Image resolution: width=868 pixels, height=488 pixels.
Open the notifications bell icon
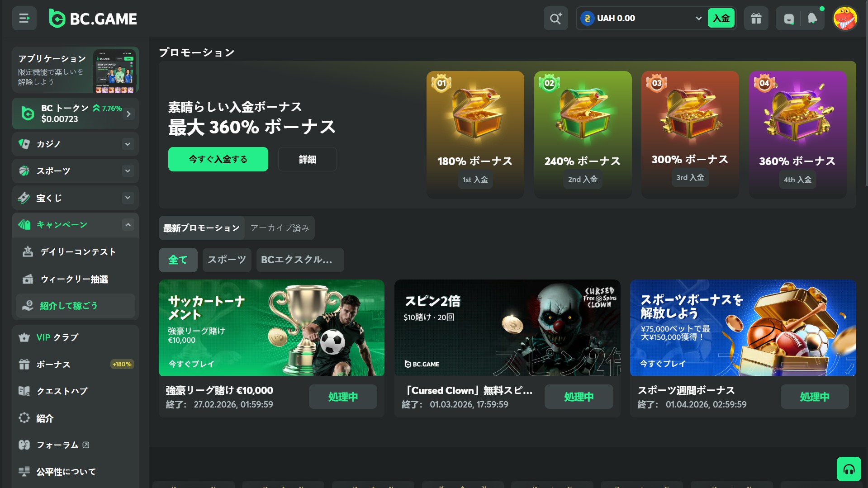tap(812, 19)
